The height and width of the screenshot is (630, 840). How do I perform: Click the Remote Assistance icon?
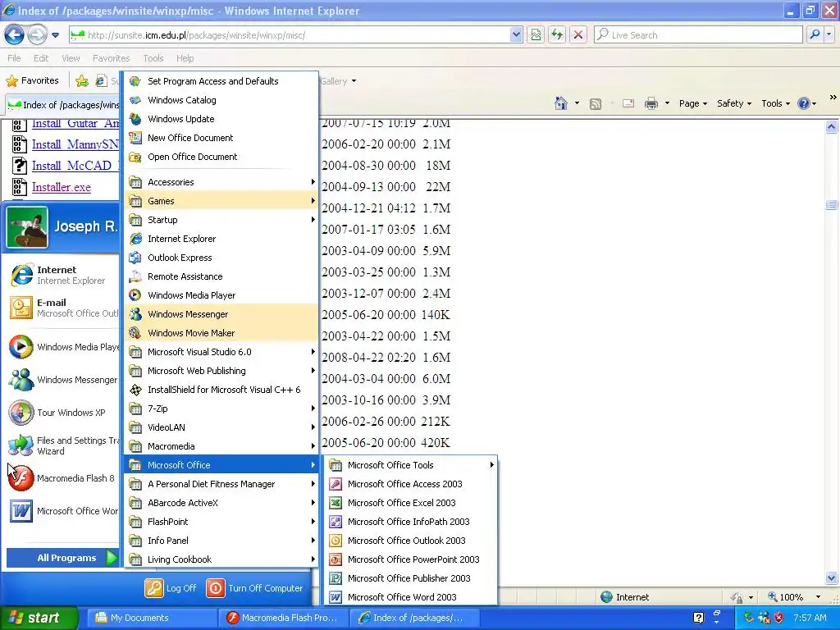pos(135,276)
